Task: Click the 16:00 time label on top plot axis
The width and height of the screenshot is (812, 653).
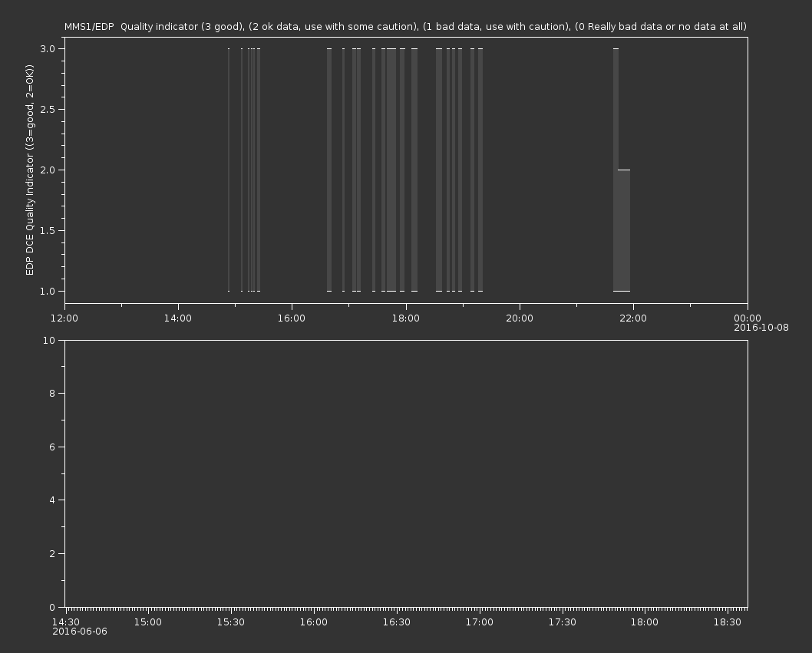Action: tap(292, 318)
